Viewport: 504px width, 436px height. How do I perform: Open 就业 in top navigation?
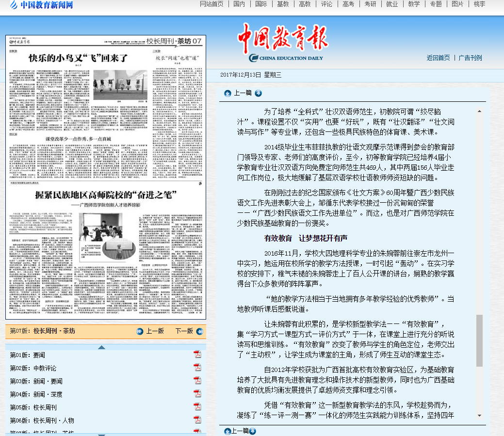click(392, 4)
